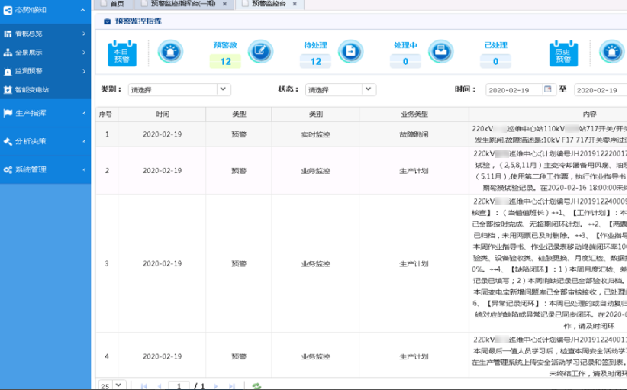This screenshot has width=627, height=390.
Task: Click the gavel icon for 分析决策
Action: point(8,141)
